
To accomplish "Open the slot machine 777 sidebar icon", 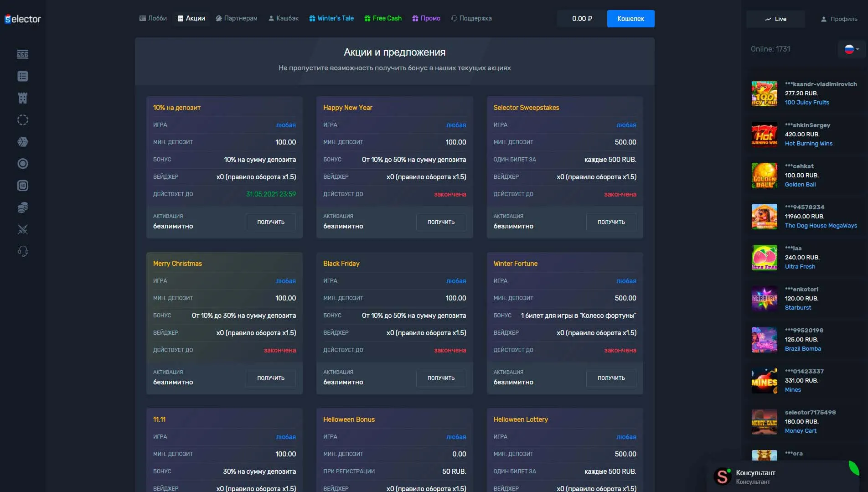I will point(23,54).
